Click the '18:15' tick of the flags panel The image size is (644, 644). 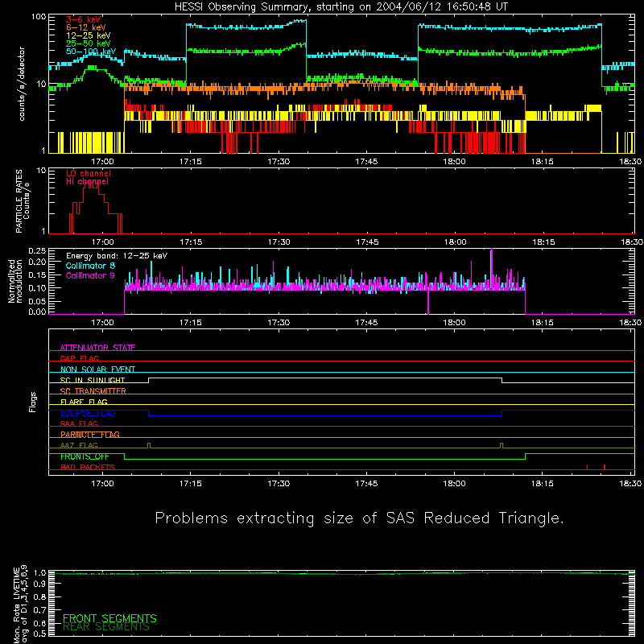[x=543, y=484]
